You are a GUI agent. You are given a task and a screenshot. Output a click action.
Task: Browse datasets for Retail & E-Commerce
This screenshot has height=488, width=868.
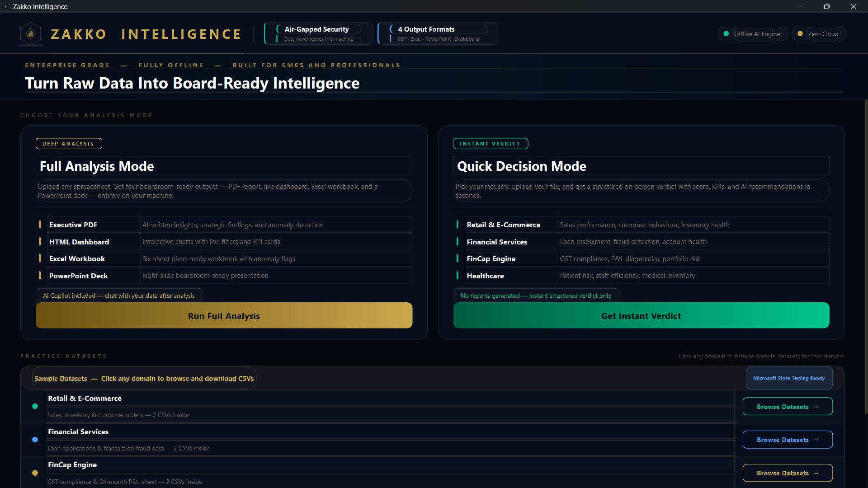(788, 406)
